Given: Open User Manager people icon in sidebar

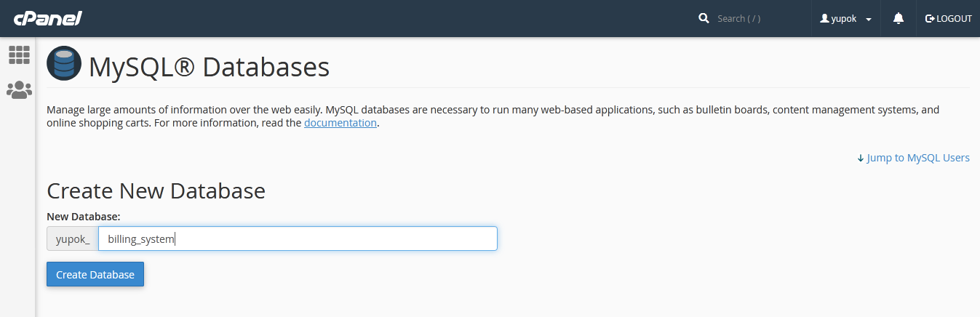Looking at the screenshot, I should point(19,90).
